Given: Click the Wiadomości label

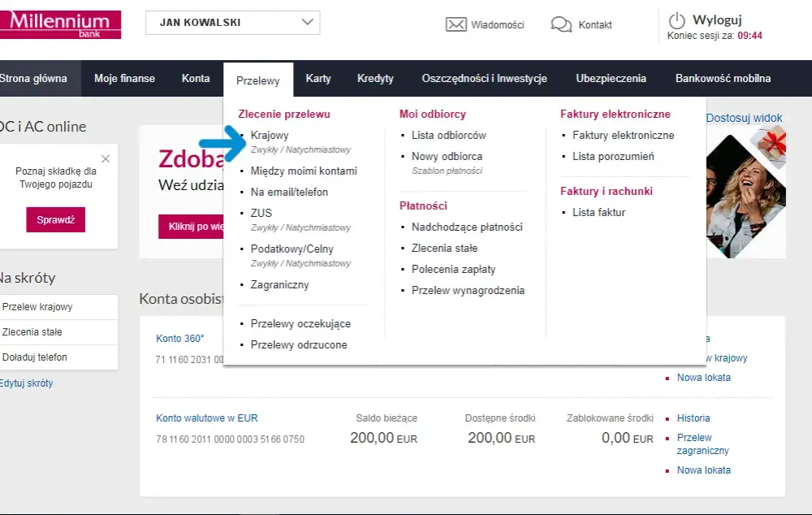Looking at the screenshot, I should click(497, 25).
